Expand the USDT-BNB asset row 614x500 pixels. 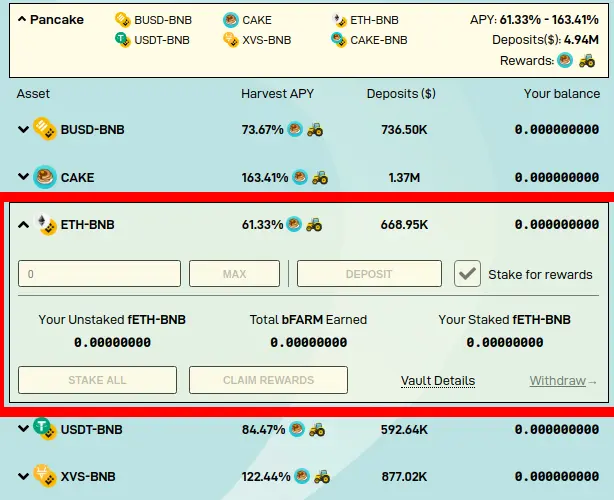click(x=23, y=429)
